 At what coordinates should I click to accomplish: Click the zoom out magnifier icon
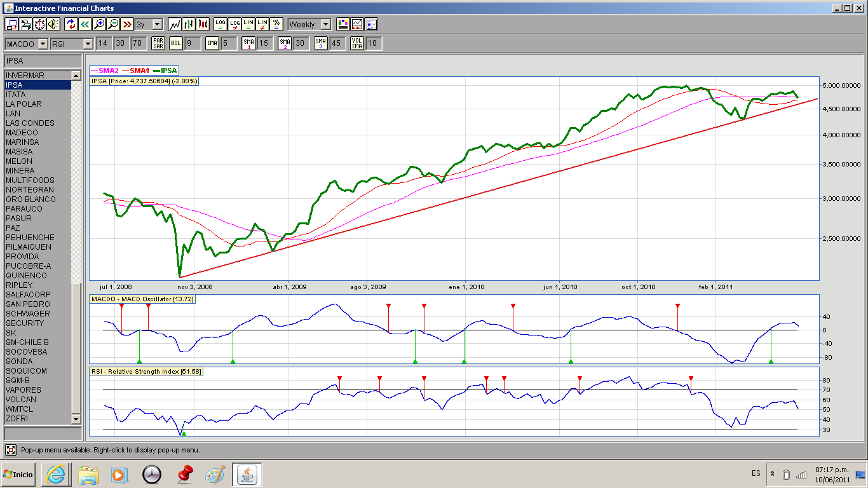113,24
